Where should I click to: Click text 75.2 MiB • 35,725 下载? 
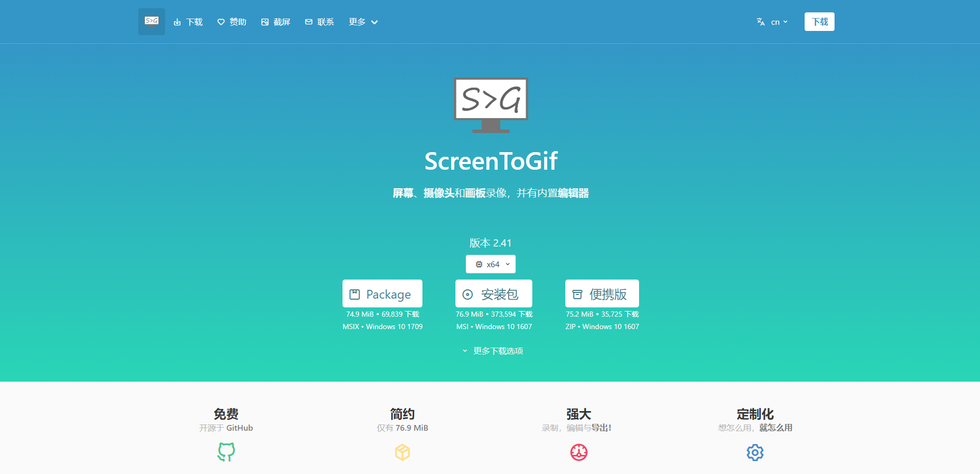pos(602,314)
